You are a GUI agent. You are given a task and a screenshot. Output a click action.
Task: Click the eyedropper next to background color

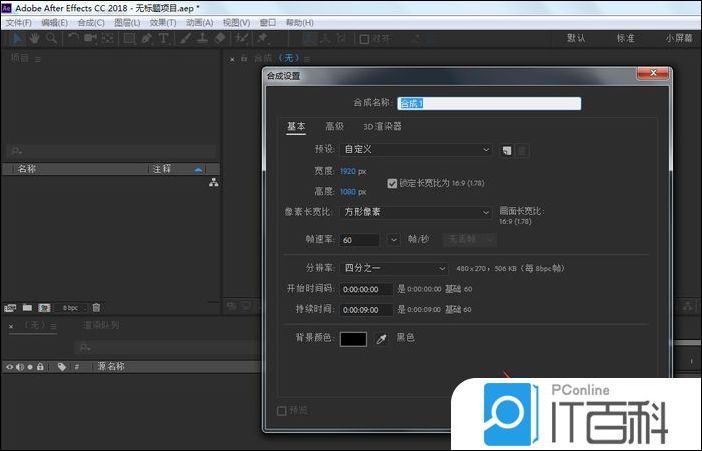point(381,340)
